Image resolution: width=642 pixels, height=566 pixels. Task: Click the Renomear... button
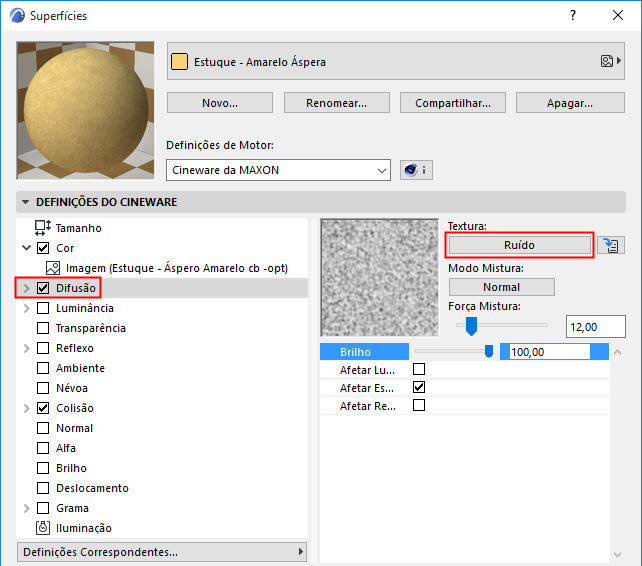click(x=337, y=102)
